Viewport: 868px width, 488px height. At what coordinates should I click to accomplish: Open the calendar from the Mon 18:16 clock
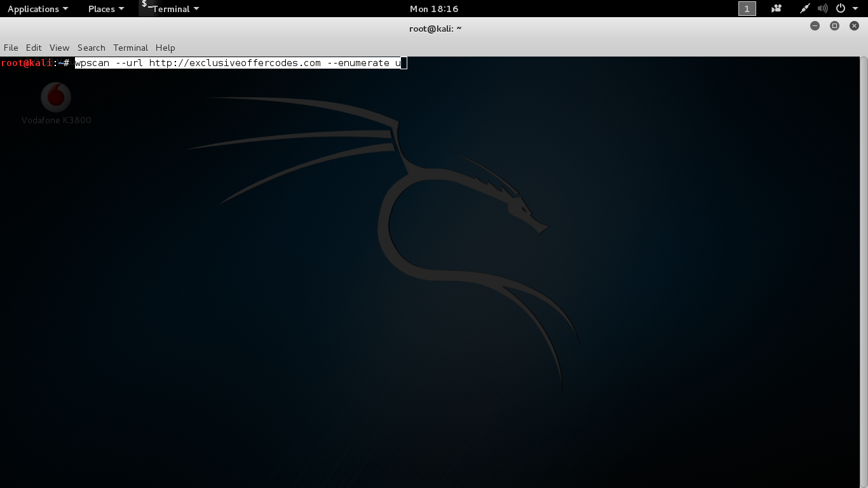click(434, 9)
